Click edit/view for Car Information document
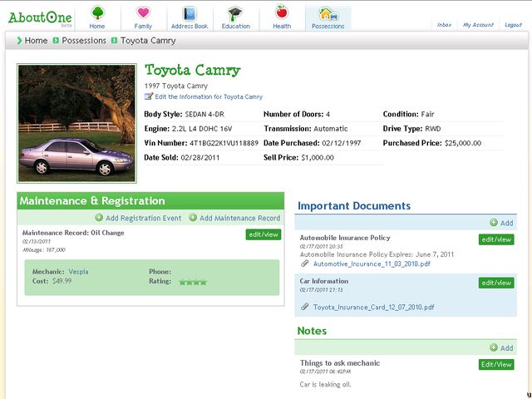The height and width of the screenshot is (399, 532). (x=496, y=283)
